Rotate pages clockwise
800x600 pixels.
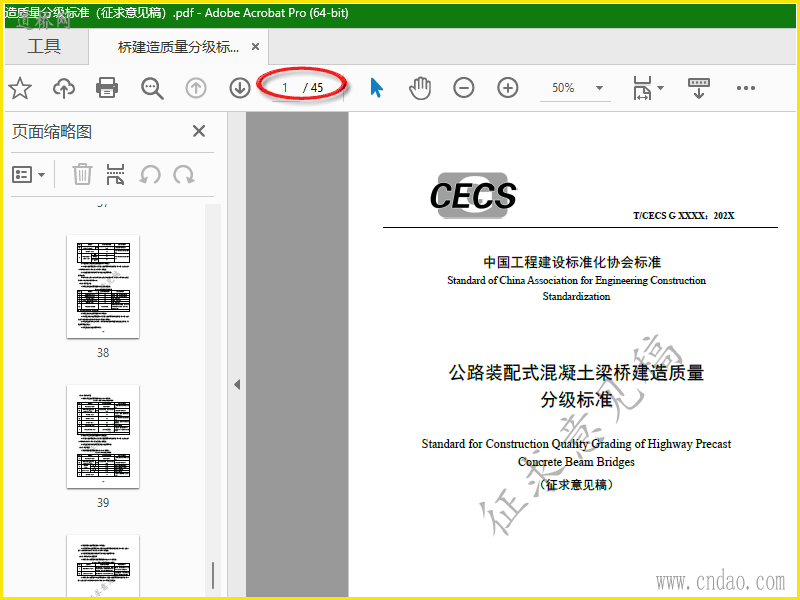coord(184,174)
